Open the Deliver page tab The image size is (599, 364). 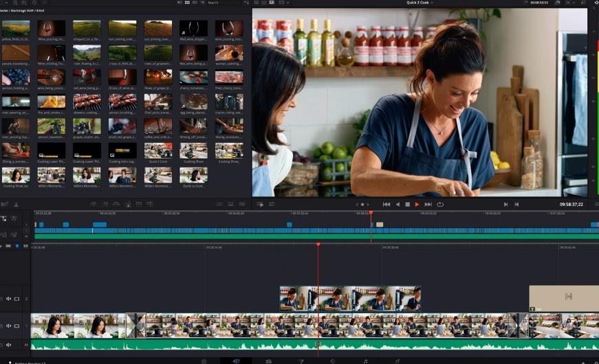tap(397, 361)
